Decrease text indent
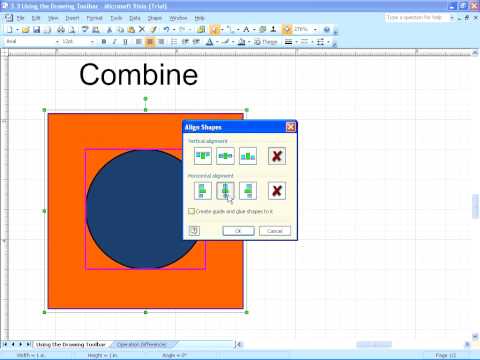Viewport: 480px width, 360px height. tap(185, 42)
